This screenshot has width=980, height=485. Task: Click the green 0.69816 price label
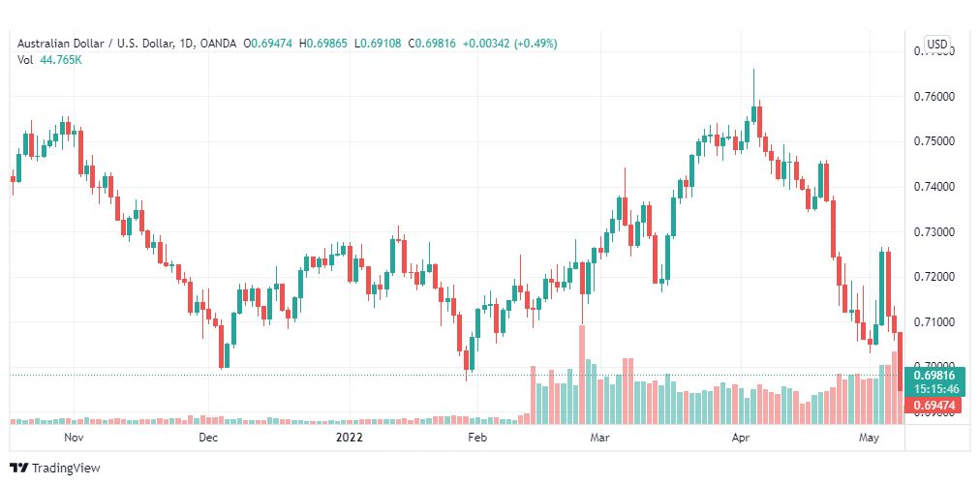(934, 376)
